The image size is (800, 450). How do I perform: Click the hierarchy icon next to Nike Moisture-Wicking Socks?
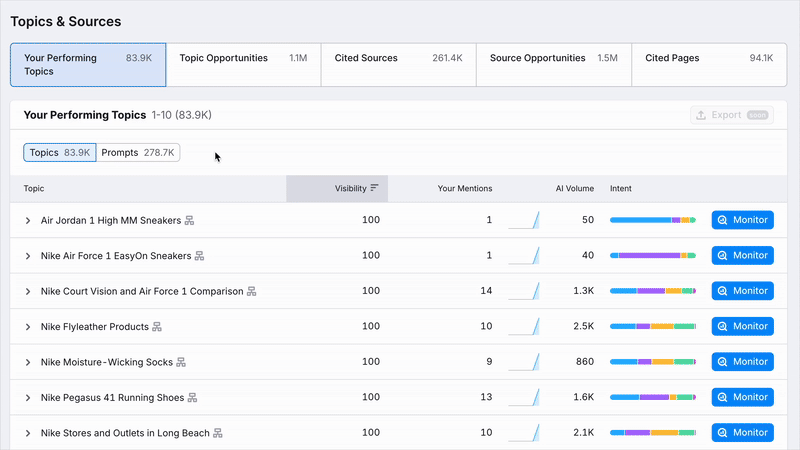(181, 362)
